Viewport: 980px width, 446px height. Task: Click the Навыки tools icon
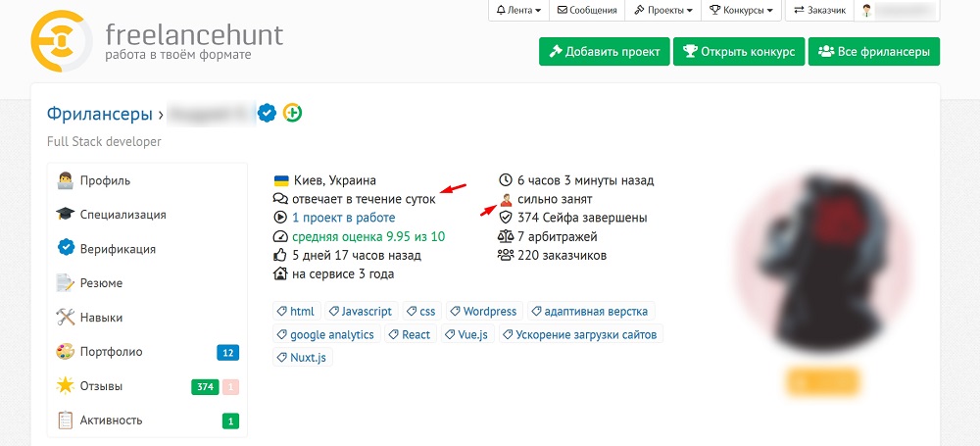(65, 318)
